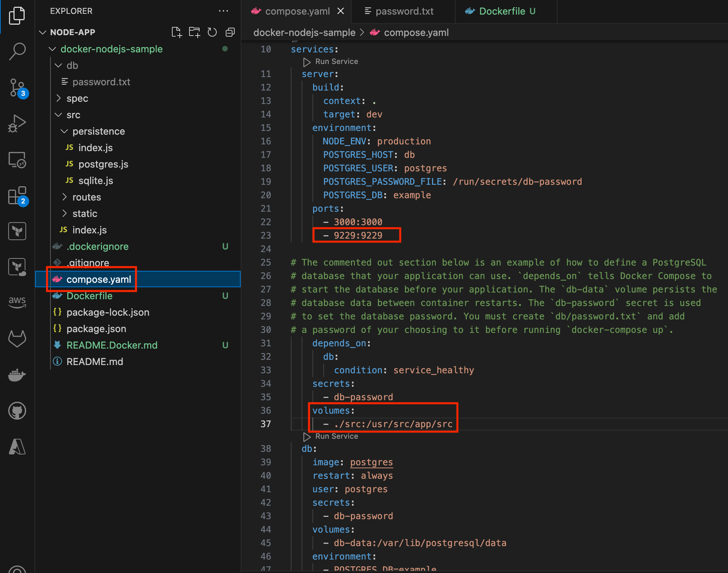
Task: Open the Search view icon
Action: point(17,51)
